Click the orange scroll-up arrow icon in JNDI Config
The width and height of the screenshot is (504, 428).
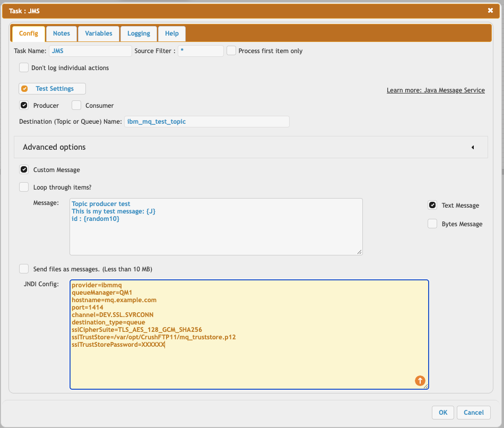420,381
